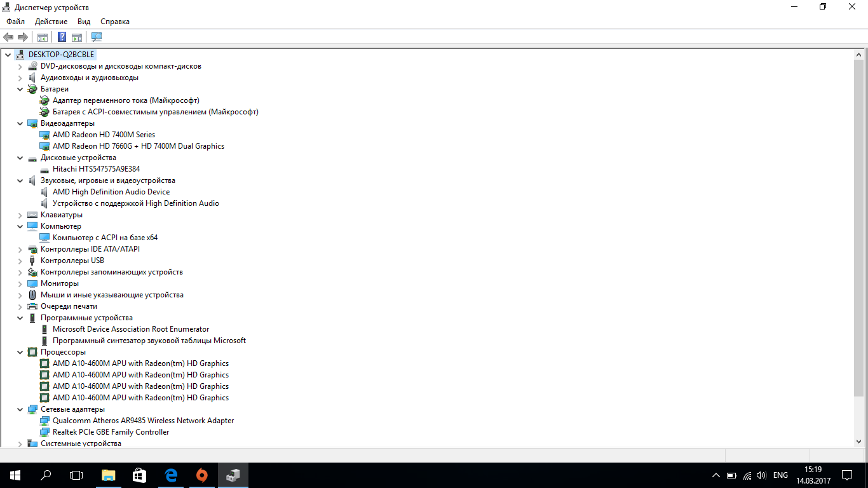This screenshot has width=868, height=488.
Task: Open Microsoft Edge from the taskbar
Action: (x=171, y=475)
